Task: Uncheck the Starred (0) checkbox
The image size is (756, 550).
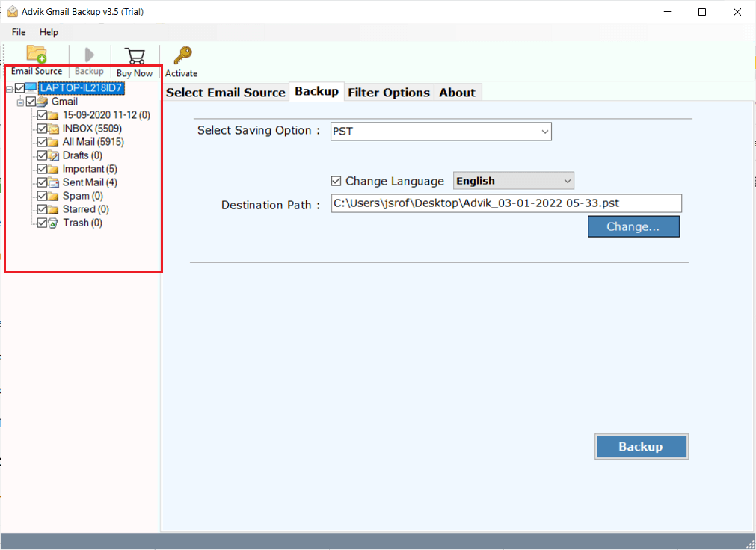Action: (42, 209)
